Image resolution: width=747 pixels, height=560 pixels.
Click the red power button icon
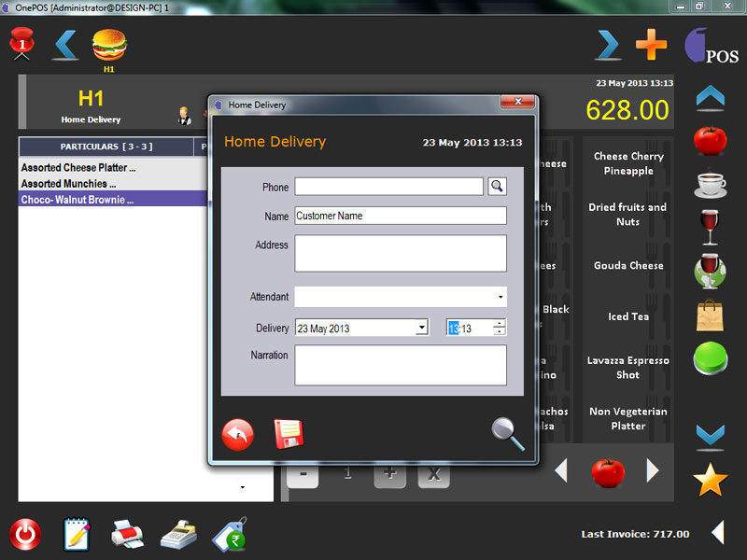[25, 534]
